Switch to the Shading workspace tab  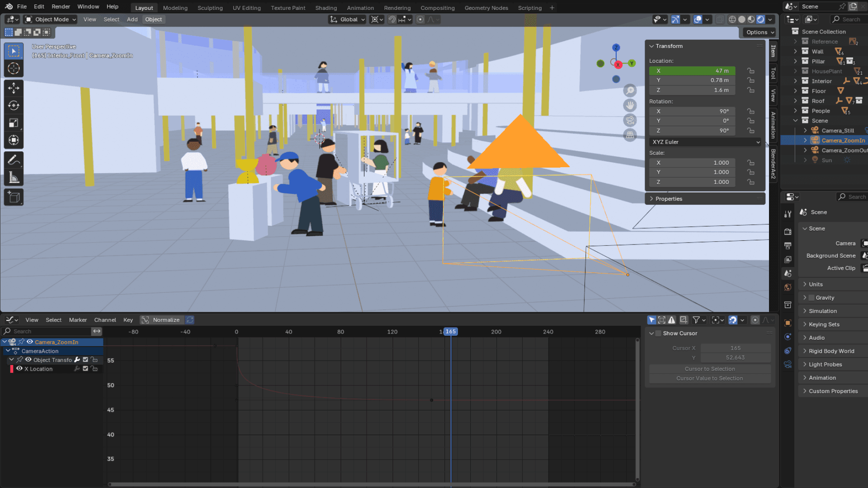(326, 8)
